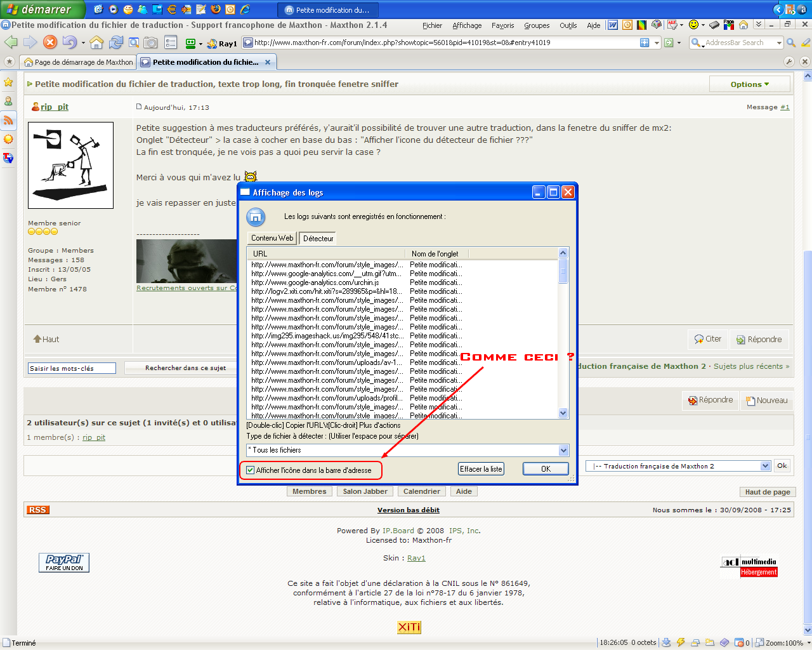Viewport: 812px width, 650px height.
Task: Click the logs list vertical scrollbar down arrow
Action: click(563, 413)
